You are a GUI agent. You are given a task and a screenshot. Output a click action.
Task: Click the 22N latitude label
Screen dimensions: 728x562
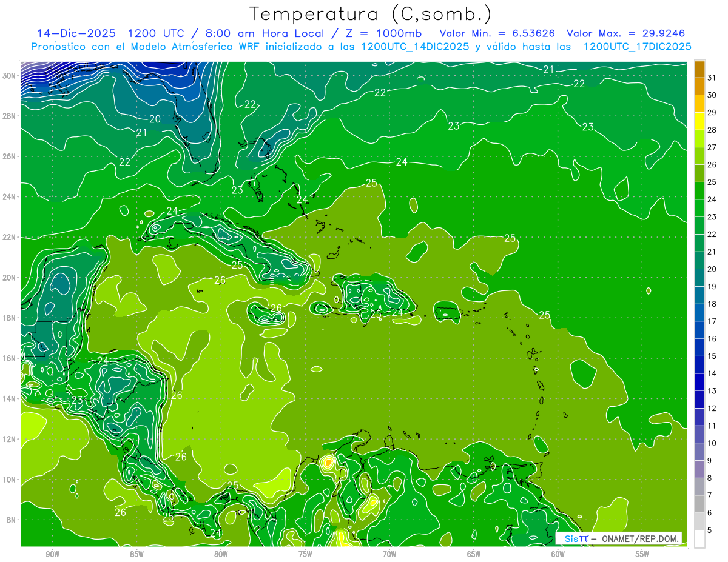point(10,237)
